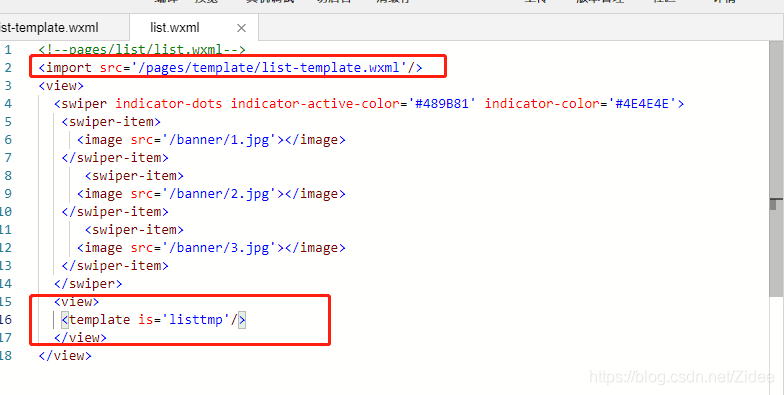784x395 pixels.
Task: Click the <view> tag on line 15
Action: (x=76, y=302)
